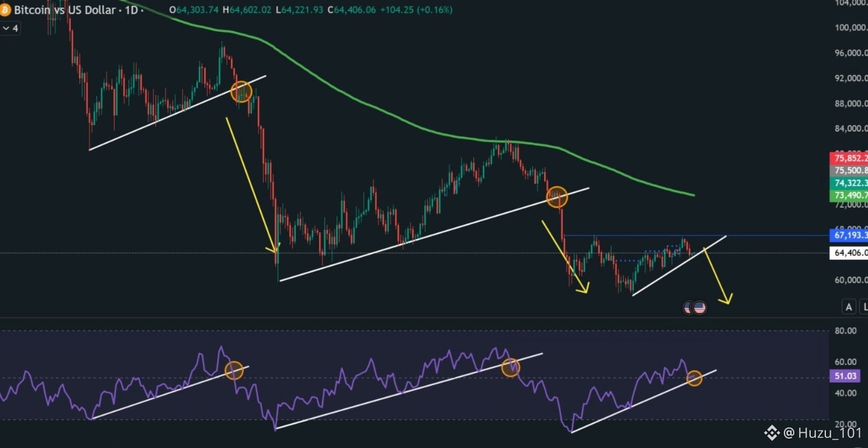Select the blue 67,193.3 price line label

849,236
